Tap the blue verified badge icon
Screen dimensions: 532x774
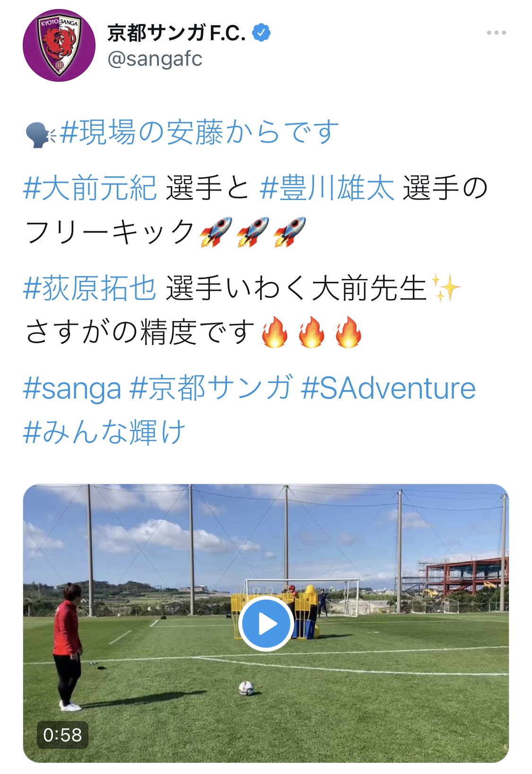pyautogui.click(x=262, y=33)
